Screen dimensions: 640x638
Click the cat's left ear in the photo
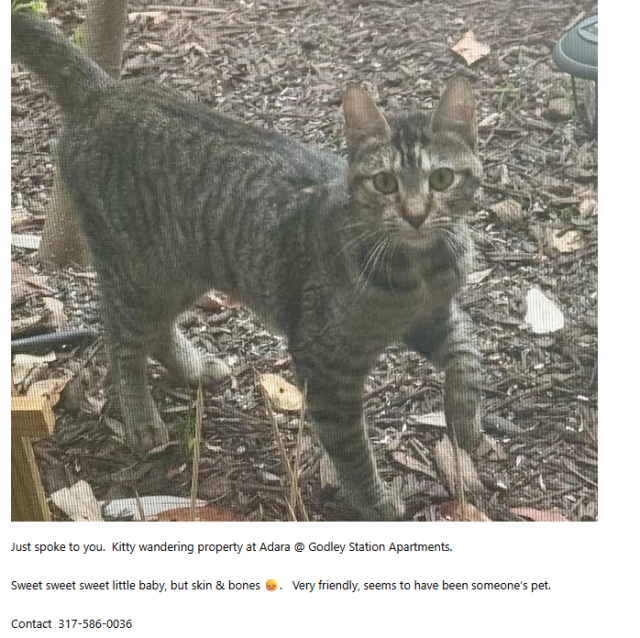(363, 116)
